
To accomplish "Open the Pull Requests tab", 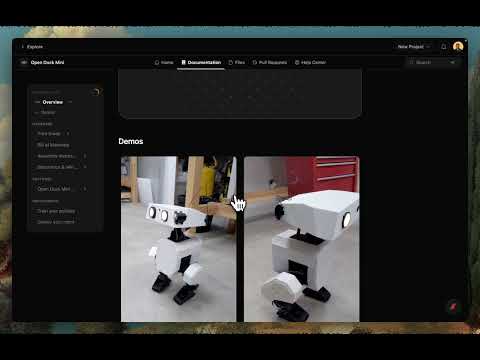I will (x=269, y=62).
